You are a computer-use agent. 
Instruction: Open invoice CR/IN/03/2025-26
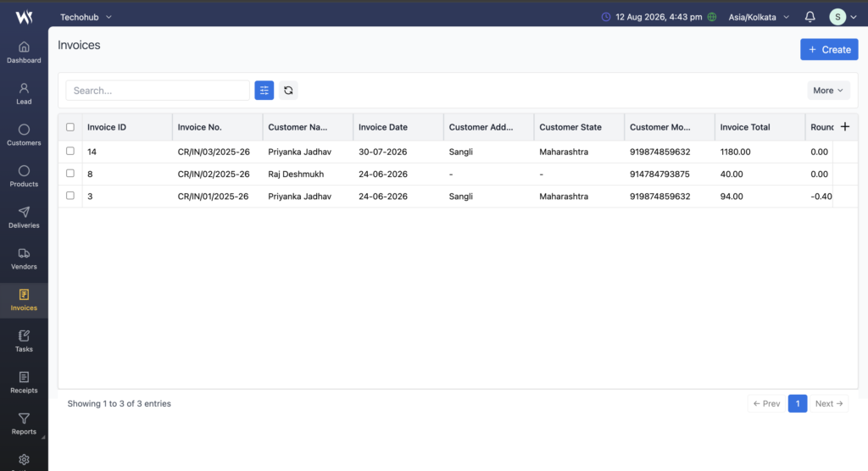214,152
